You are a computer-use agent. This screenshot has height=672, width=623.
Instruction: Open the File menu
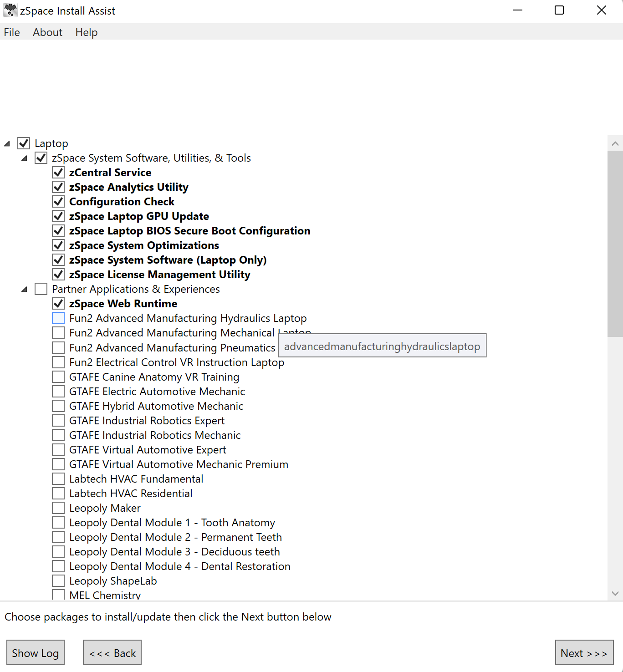coord(11,32)
